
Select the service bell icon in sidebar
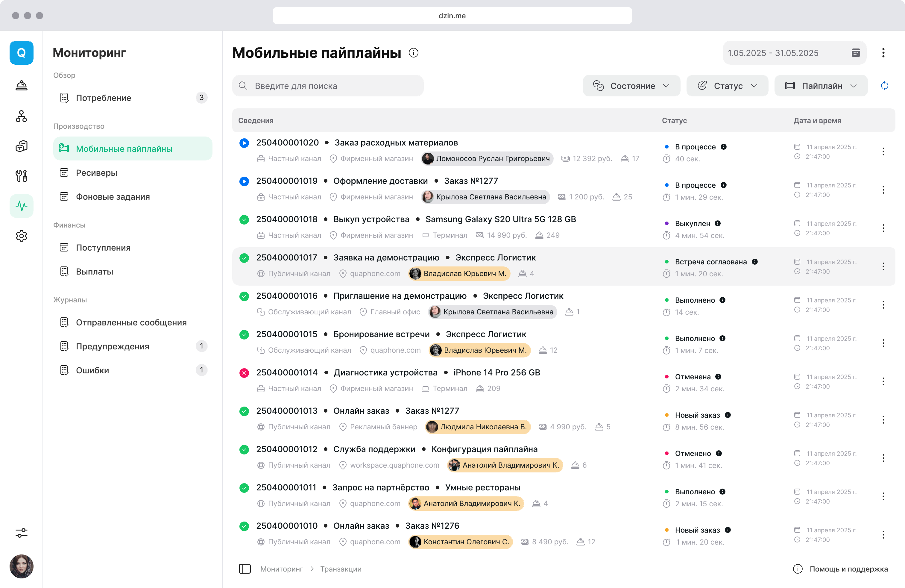(x=22, y=85)
